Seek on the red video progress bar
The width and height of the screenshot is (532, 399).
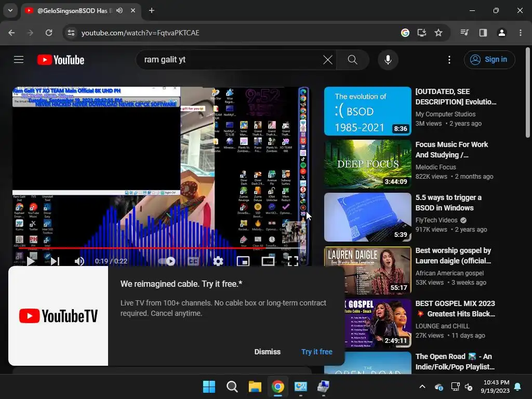tap(160, 248)
